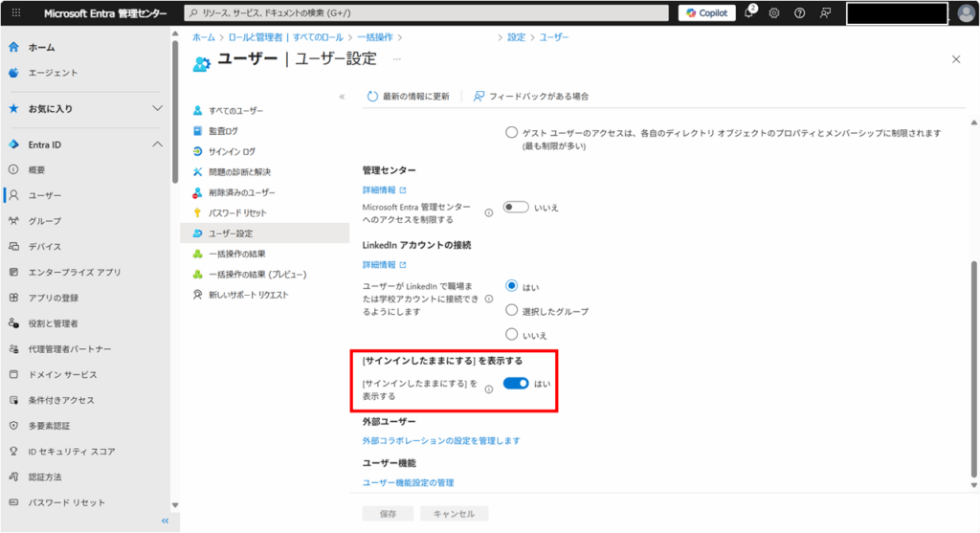The width and height of the screenshot is (980, 533).
Task: Open パスワード リセット in the user menu
Action: coord(237,212)
